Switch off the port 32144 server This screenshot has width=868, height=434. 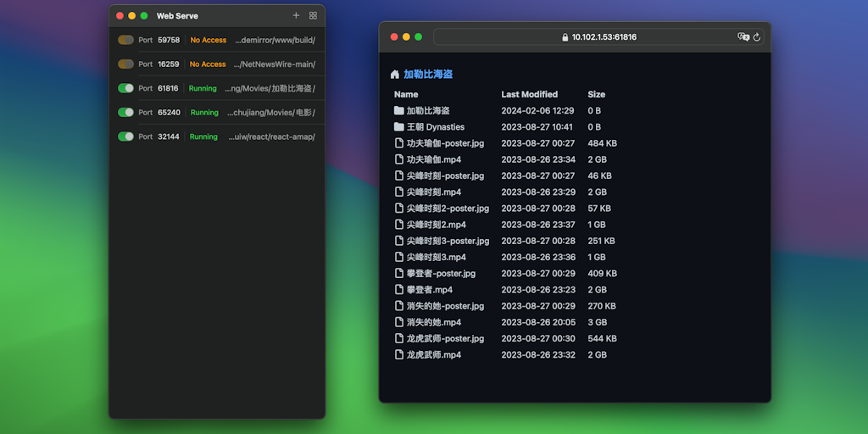(x=125, y=136)
